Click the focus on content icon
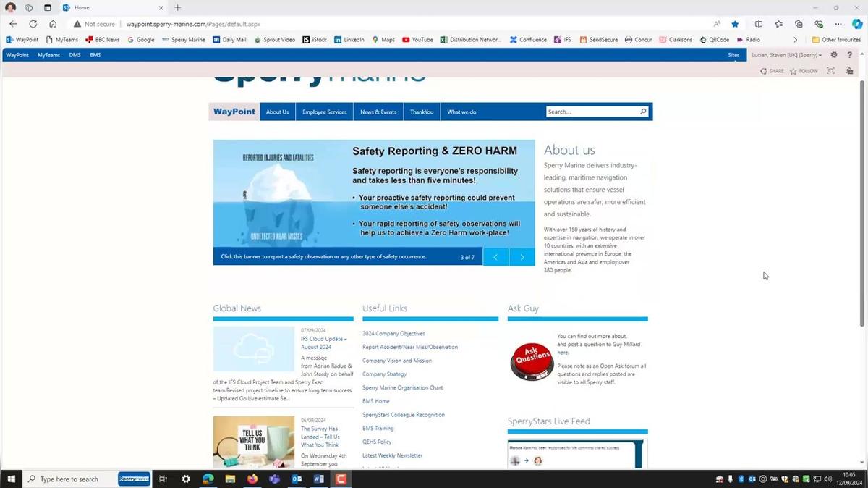The image size is (868, 488). pos(830,71)
